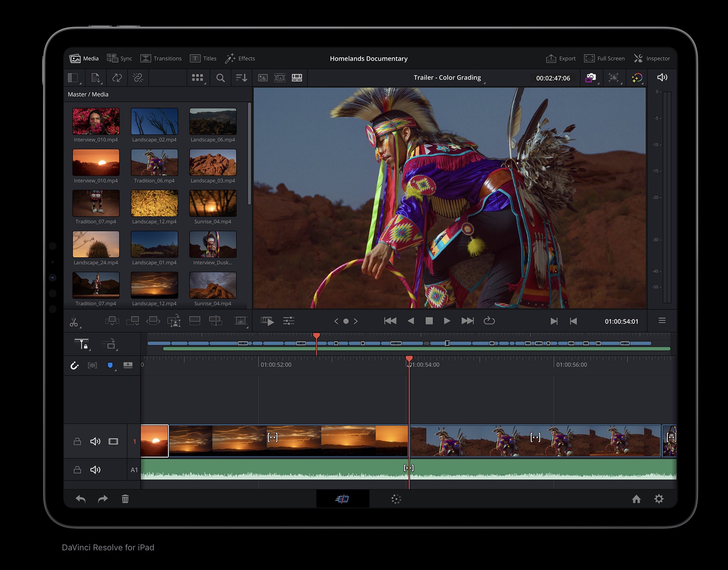
Task: Toggle audio waveform display in timeline
Action: coord(92,365)
